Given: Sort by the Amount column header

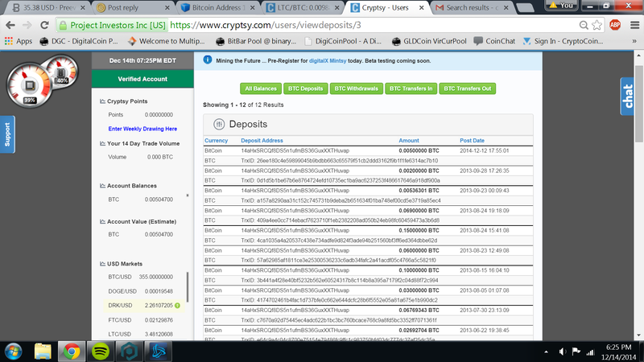Looking at the screenshot, I should pyautogui.click(x=409, y=140).
